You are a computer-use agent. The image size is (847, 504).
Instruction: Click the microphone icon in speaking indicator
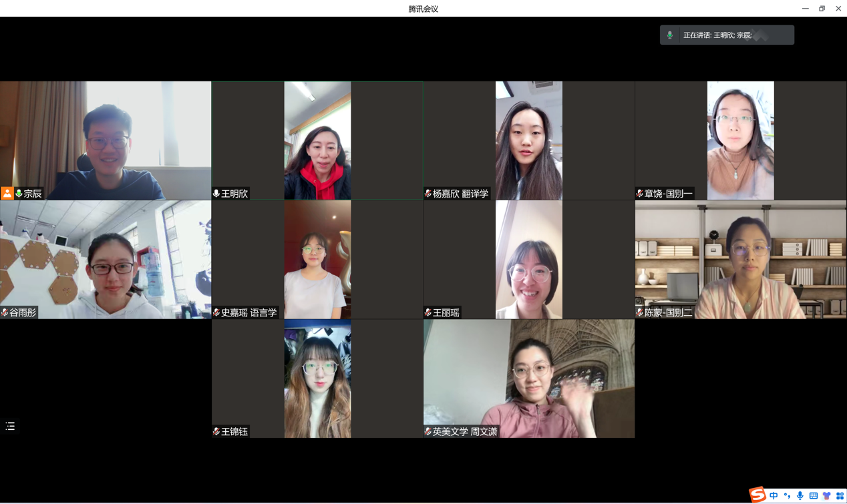pyautogui.click(x=670, y=35)
